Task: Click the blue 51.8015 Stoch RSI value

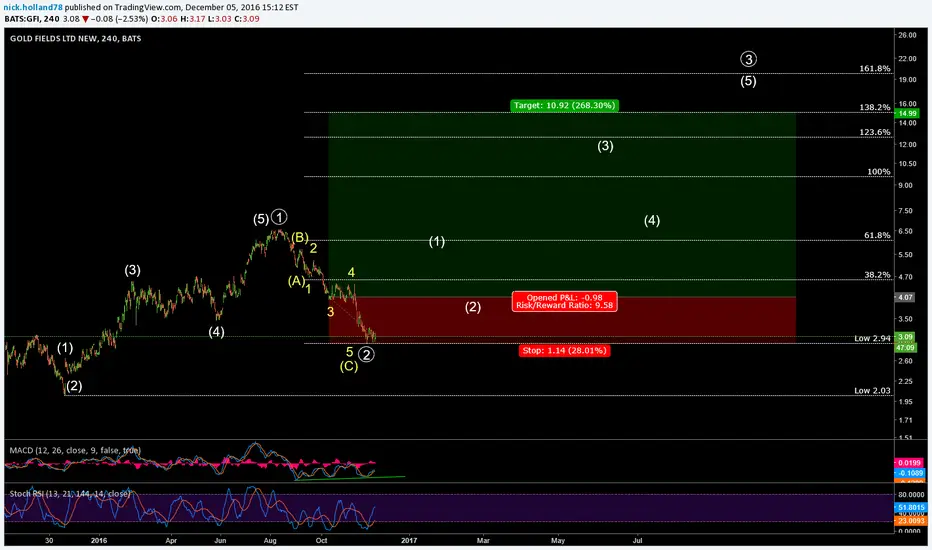Action: (910, 508)
